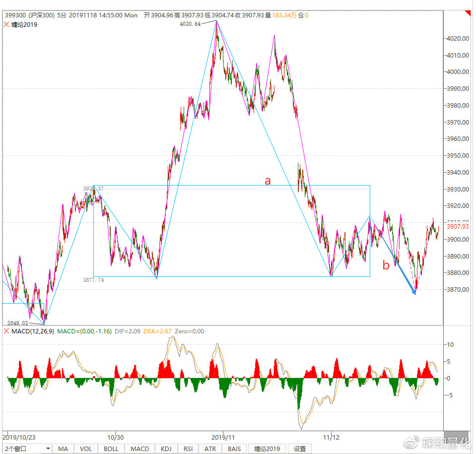The width and height of the screenshot is (476, 454).
Task: Click the Zero=0.00 value readout
Action: click(190, 331)
